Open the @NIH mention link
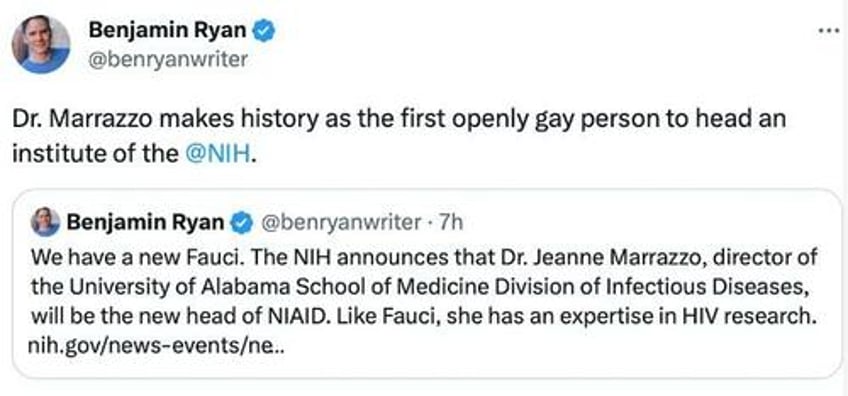This screenshot has height=396, width=848. tap(217, 154)
